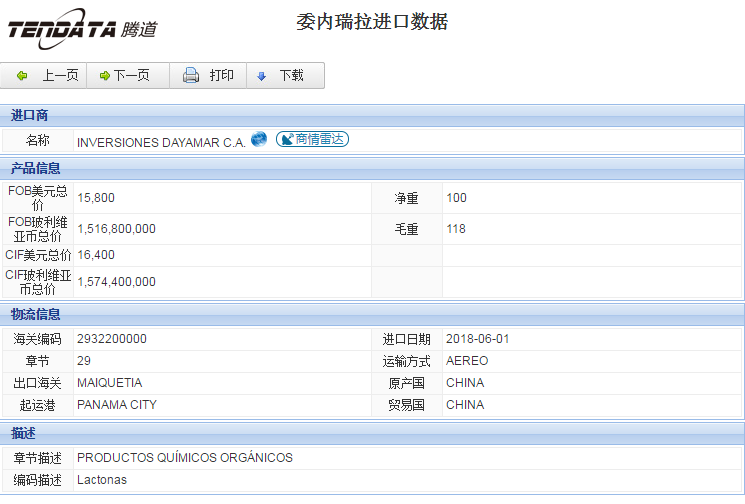Collapse the 物流信息 section header

point(36,315)
